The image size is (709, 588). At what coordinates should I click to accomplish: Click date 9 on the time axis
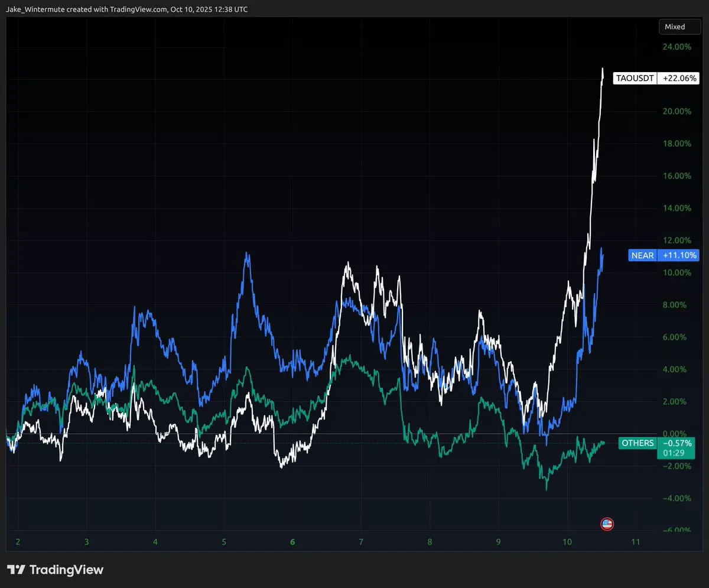[499, 542]
